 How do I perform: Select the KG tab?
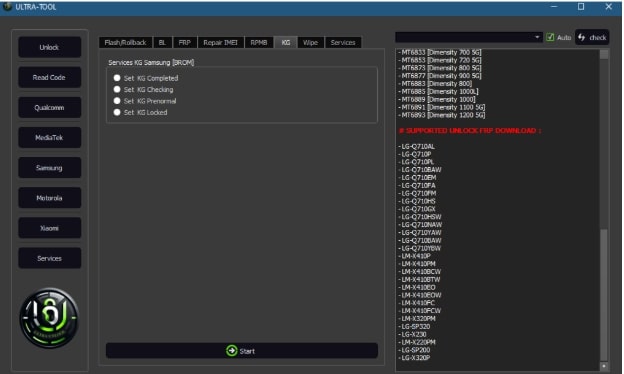click(286, 43)
